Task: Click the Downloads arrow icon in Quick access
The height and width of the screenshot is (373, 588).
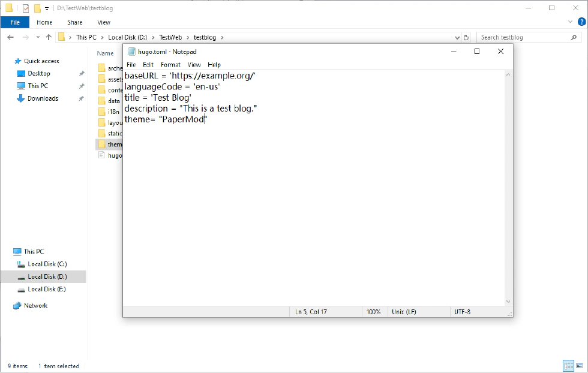Action: coord(20,98)
